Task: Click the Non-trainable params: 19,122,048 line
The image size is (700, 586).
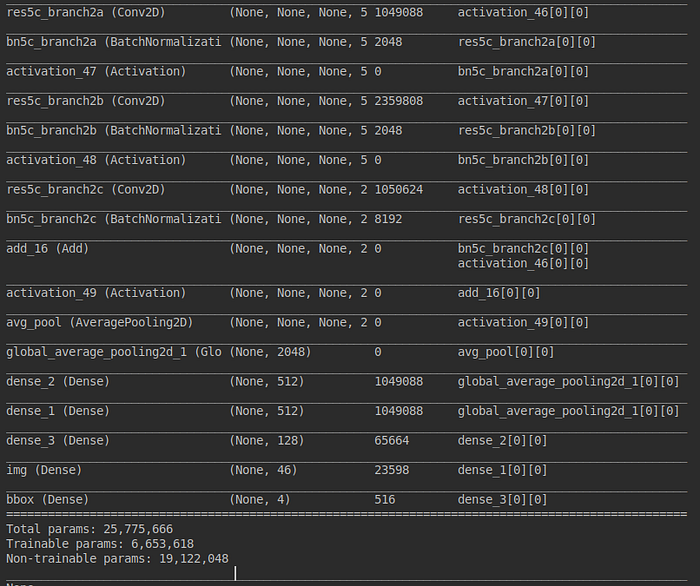Action: 117,559
